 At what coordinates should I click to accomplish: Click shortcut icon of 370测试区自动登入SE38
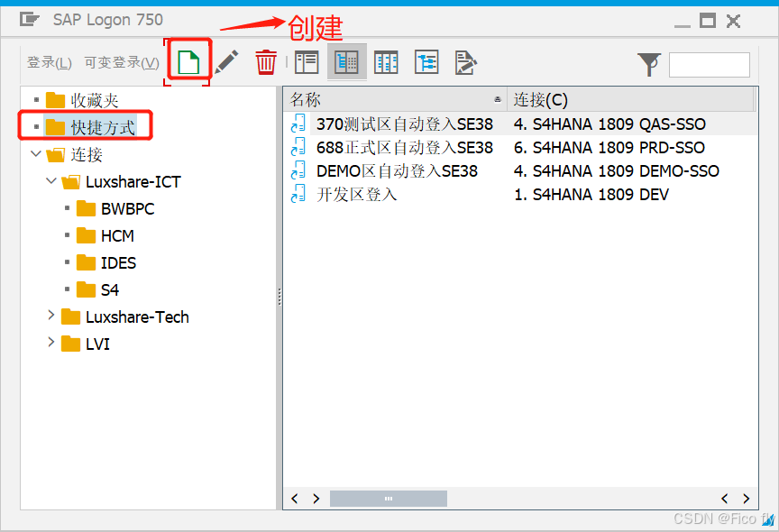(298, 124)
